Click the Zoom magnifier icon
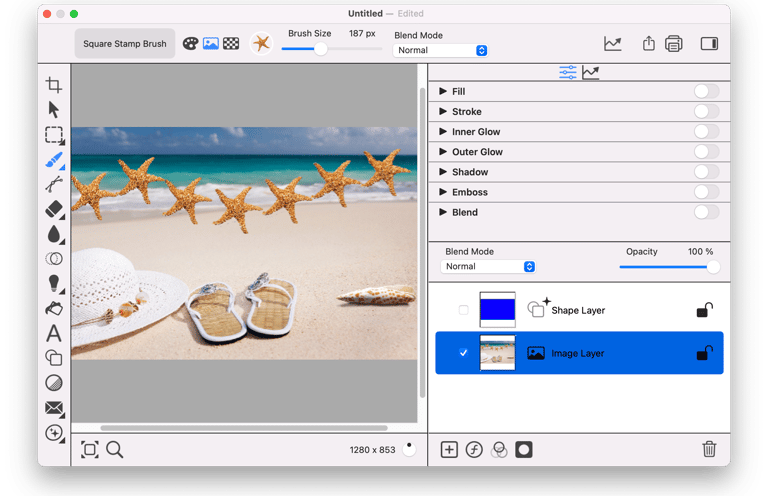 pyautogui.click(x=115, y=450)
